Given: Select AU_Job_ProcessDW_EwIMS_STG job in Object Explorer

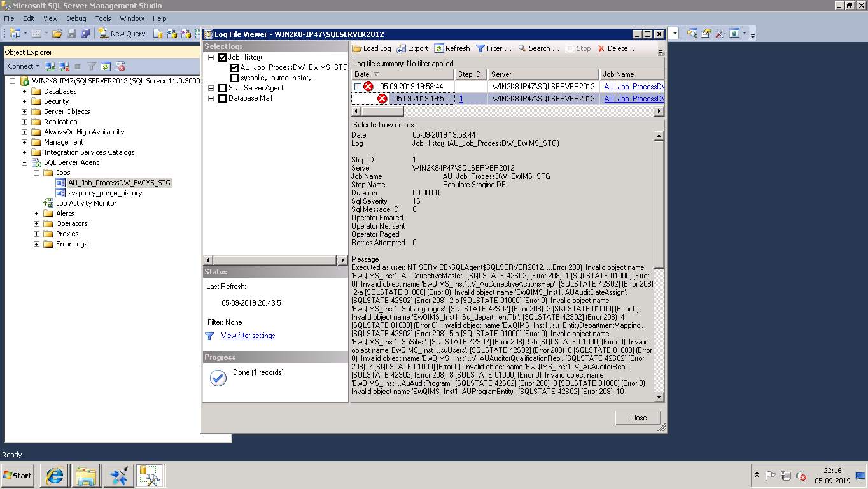Looking at the screenshot, I should (119, 183).
